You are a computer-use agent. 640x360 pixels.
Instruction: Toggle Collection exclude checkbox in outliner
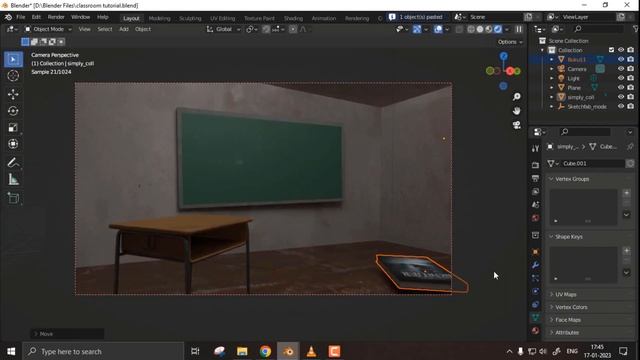coord(611,50)
